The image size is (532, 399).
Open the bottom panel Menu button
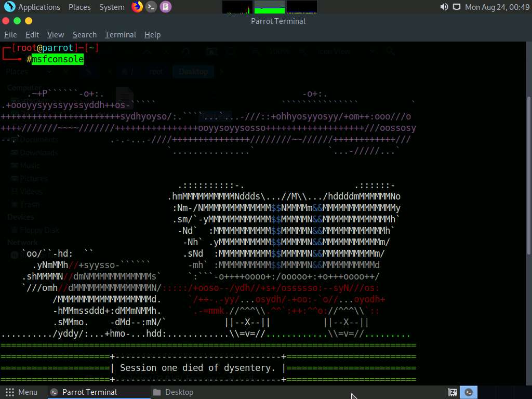(21, 392)
